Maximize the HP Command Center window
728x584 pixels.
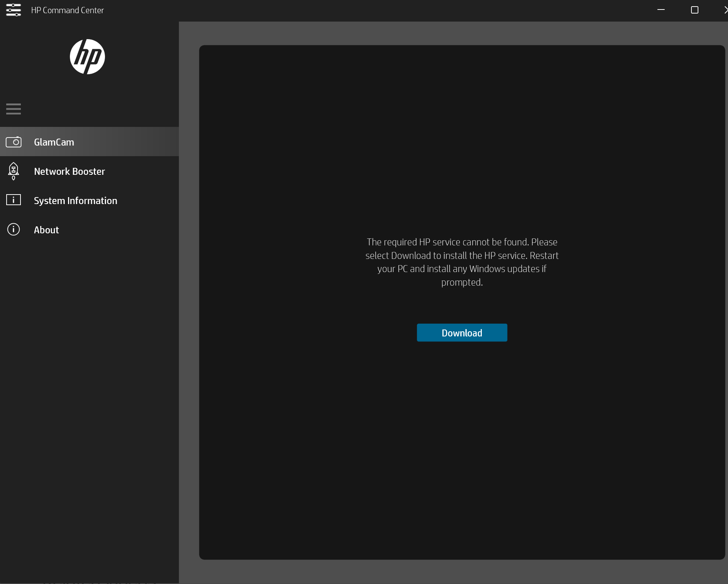[694, 10]
